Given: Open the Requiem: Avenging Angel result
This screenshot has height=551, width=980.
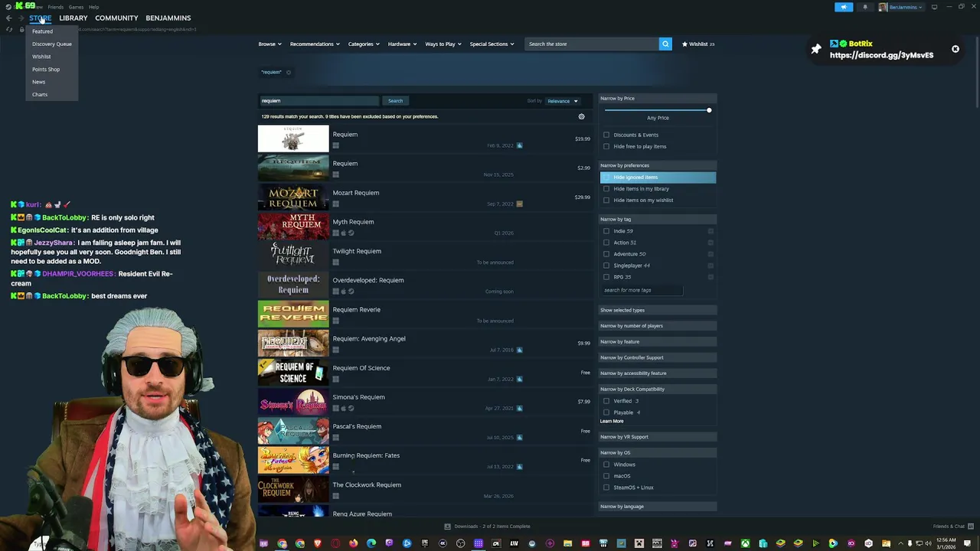Looking at the screenshot, I should click(426, 344).
